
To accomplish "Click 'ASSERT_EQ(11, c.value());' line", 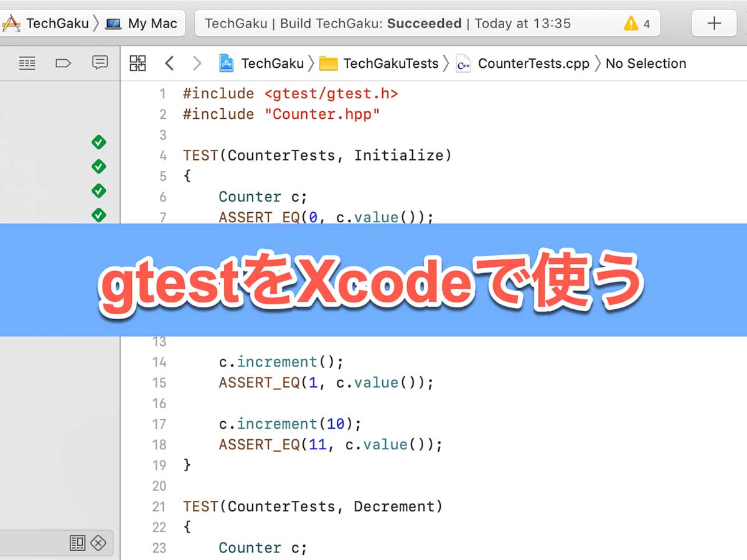I will (331, 445).
